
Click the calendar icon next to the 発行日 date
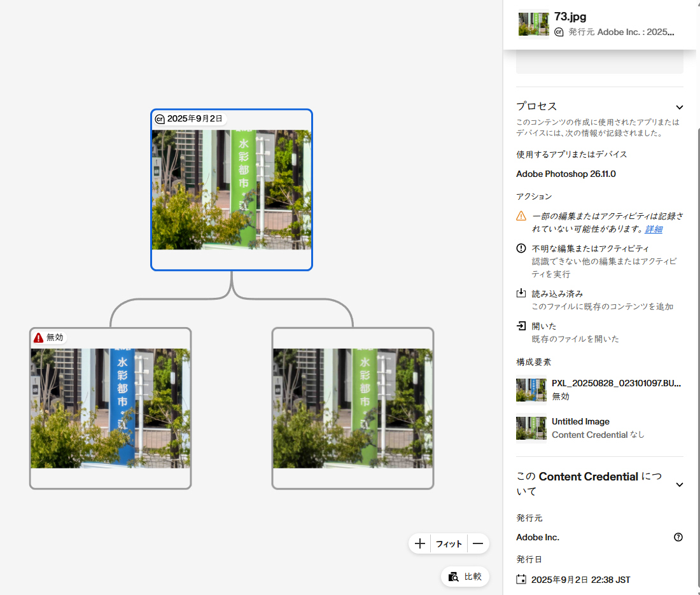[522, 580]
